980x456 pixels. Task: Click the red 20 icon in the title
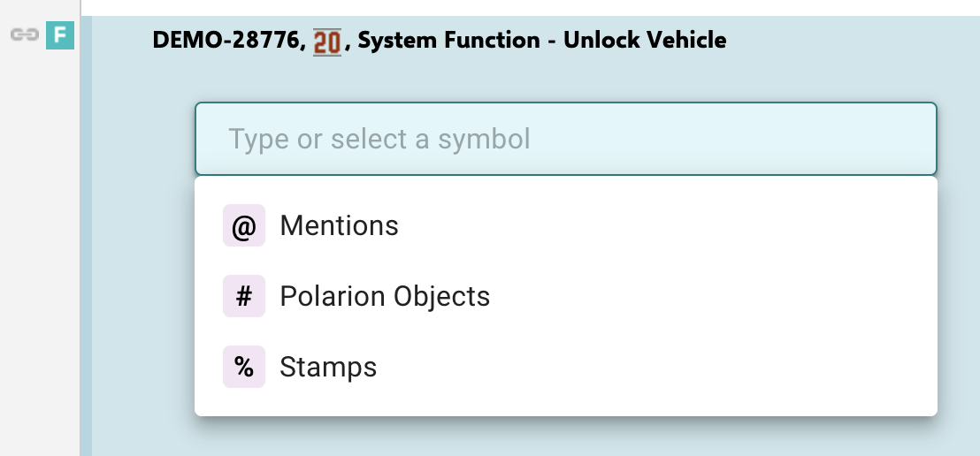(x=327, y=41)
